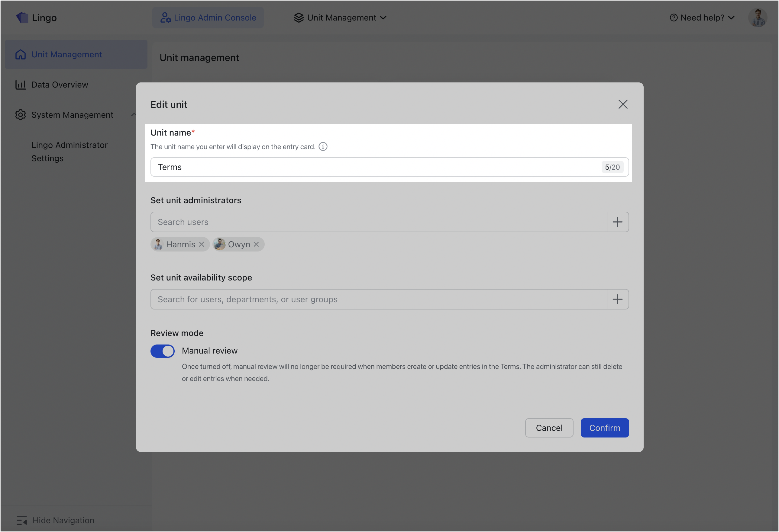Click the Unit name text field
Screen dimensions: 779x532
[x=389, y=167]
